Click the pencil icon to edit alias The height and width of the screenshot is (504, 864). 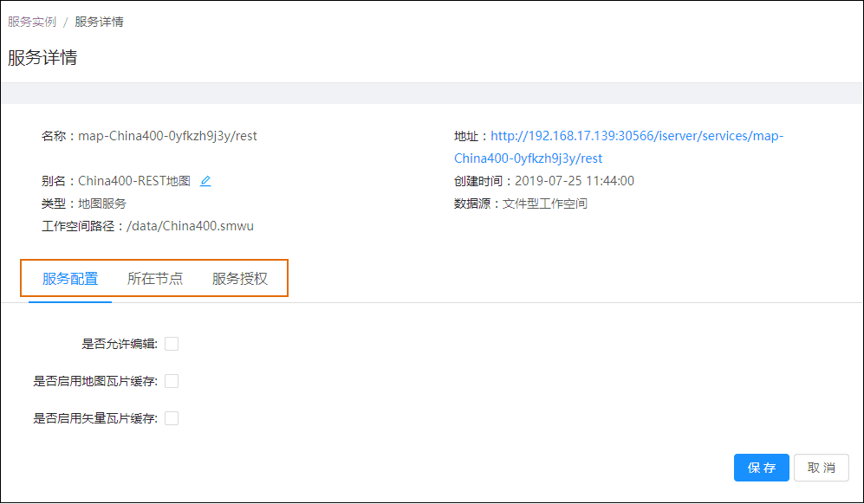tap(205, 182)
